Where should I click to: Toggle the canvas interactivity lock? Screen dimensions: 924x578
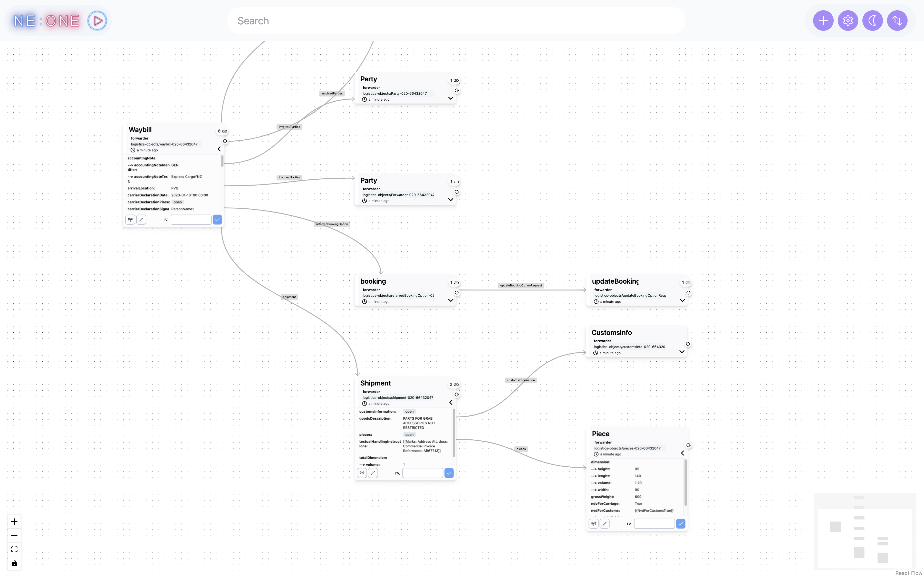pyautogui.click(x=14, y=563)
